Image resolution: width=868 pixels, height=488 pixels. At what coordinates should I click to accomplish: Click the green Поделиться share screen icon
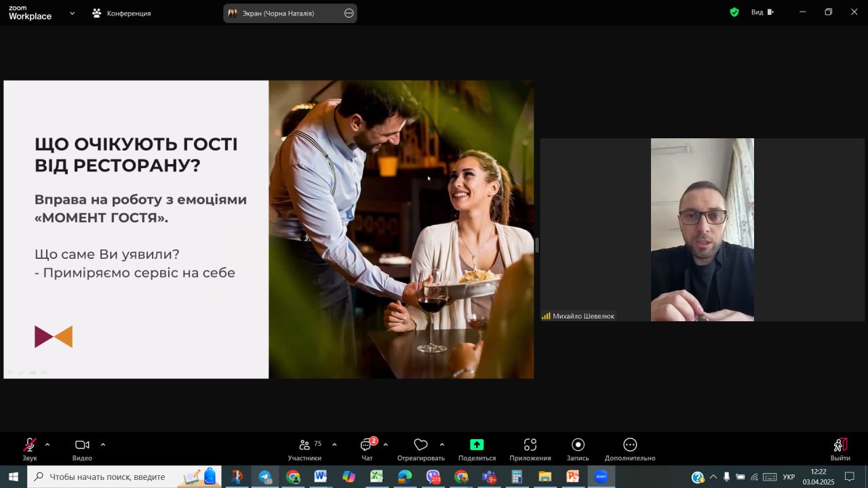pos(477,445)
